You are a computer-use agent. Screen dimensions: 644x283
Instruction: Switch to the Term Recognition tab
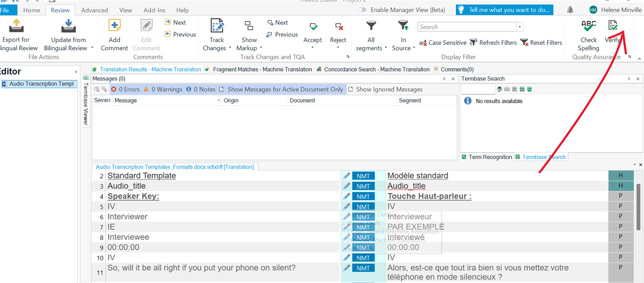point(487,157)
